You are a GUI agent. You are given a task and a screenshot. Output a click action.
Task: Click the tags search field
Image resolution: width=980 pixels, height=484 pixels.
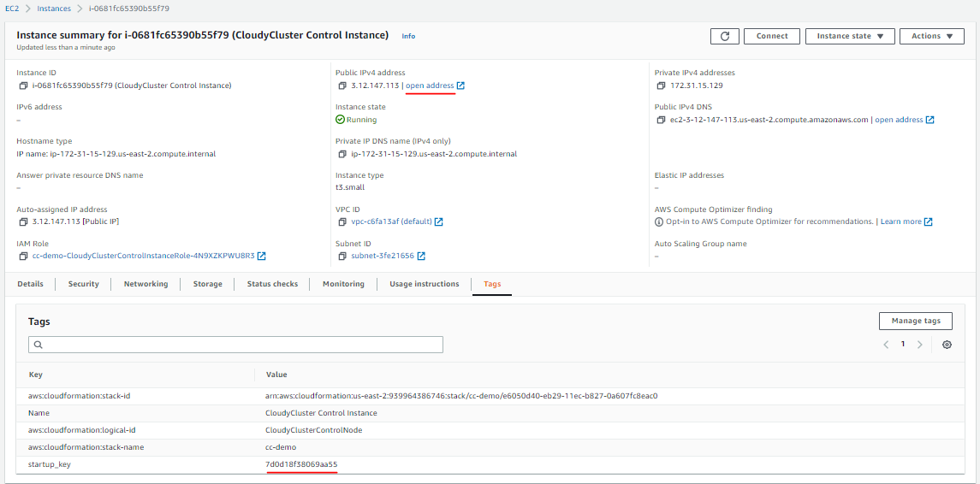coord(235,345)
